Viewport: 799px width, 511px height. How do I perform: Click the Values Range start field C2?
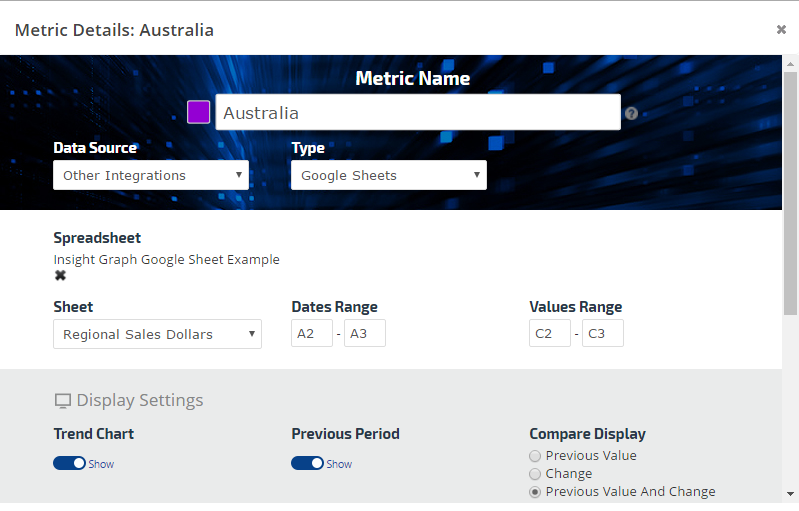click(550, 334)
